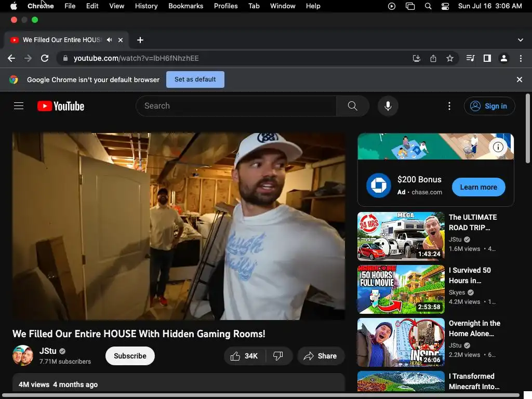Open The ULTIMATE ROAD TRIP video thumbnail
This screenshot has height=399, width=532.
point(401,236)
